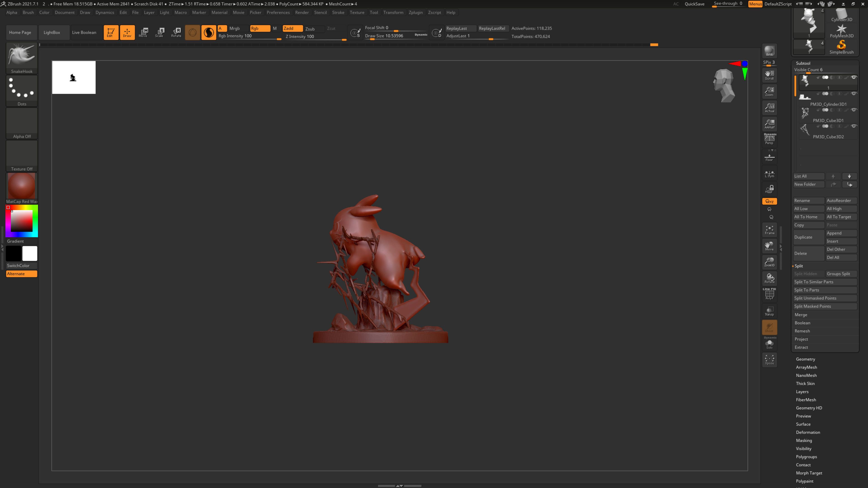This screenshot has width=868, height=488.
Task: Select the SimpleBrush tool
Action: pyautogui.click(x=841, y=47)
